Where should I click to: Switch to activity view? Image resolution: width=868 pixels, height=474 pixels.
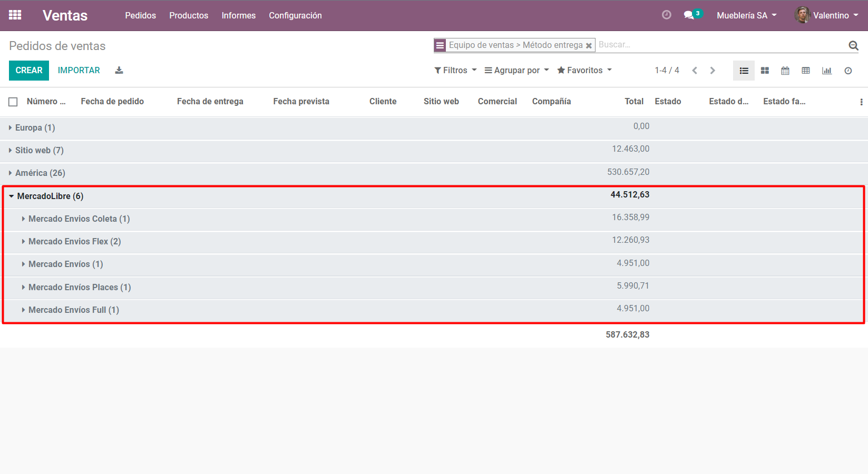(848, 71)
